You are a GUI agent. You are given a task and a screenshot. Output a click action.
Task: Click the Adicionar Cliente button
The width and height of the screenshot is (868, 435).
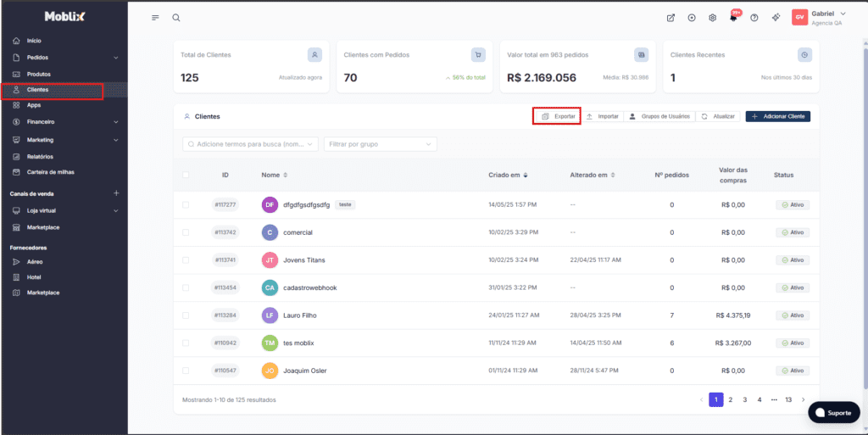pyautogui.click(x=777, y=116)
